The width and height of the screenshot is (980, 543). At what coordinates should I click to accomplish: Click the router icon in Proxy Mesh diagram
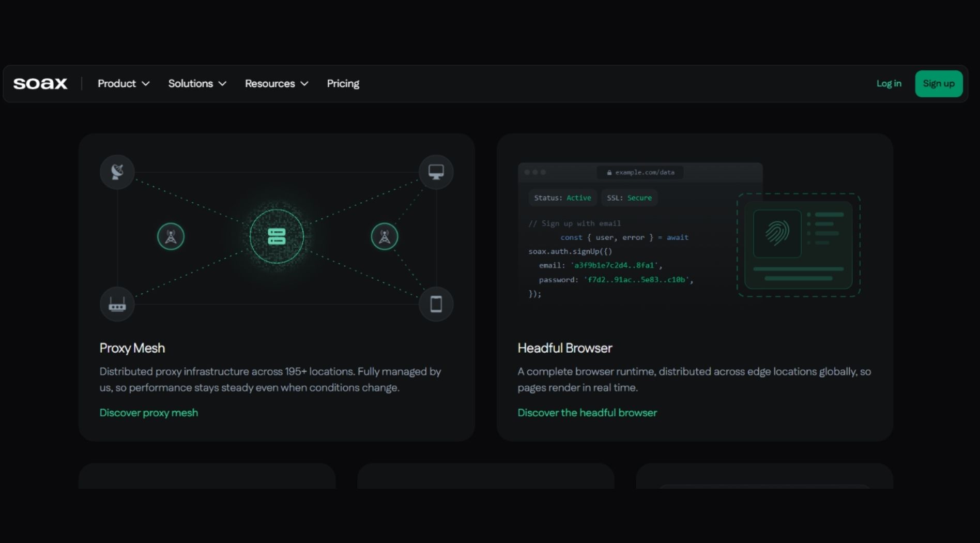tap(117, 304)
